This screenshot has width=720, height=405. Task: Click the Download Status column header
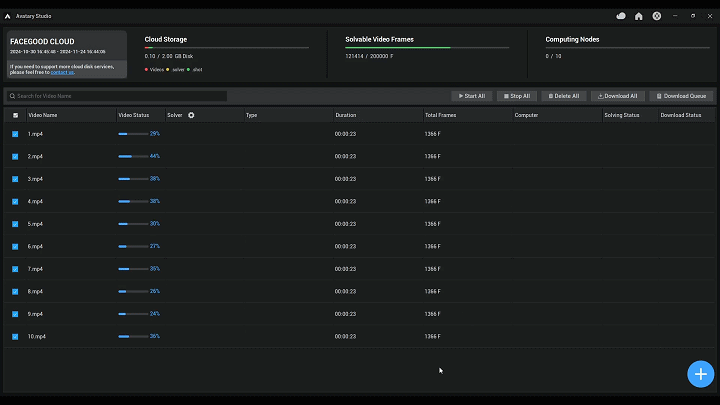(x=681, y=115)
